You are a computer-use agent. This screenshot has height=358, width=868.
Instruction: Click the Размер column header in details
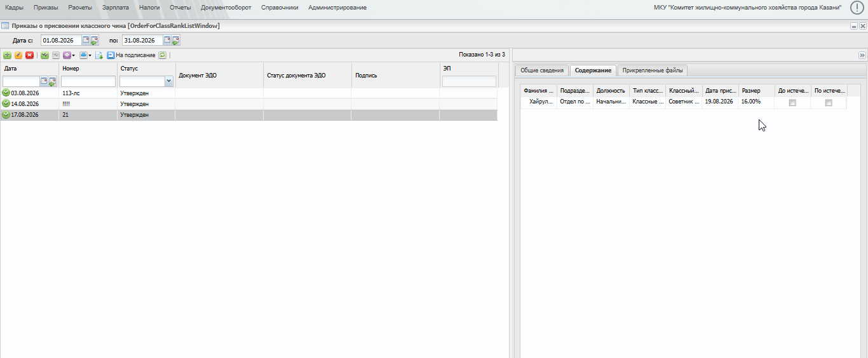click(756, 91)
